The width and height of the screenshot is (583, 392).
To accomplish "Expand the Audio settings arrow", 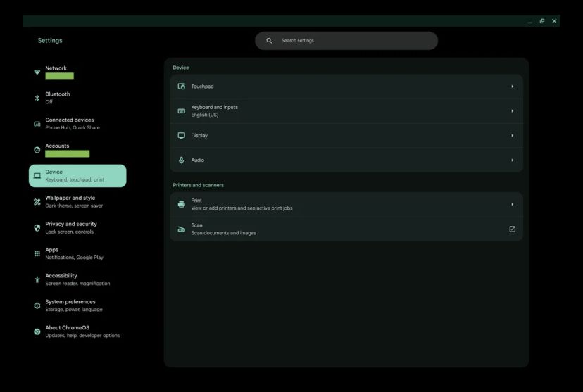I will coord(512,160).
